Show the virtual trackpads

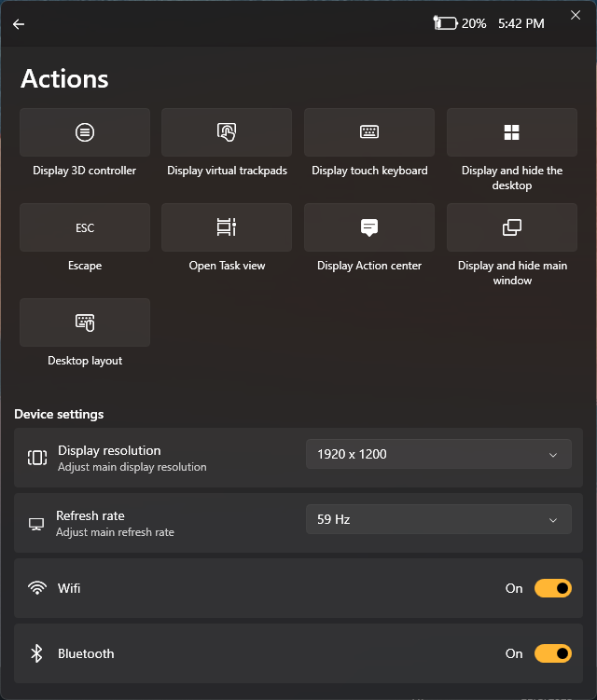point(227,132)
